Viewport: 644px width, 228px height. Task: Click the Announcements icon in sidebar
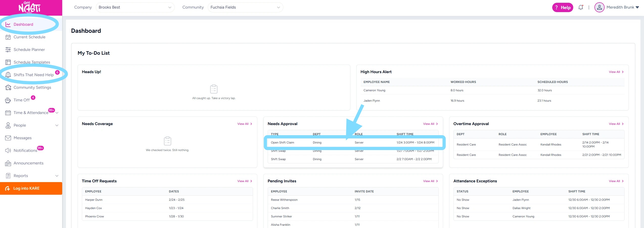[8, 163]
